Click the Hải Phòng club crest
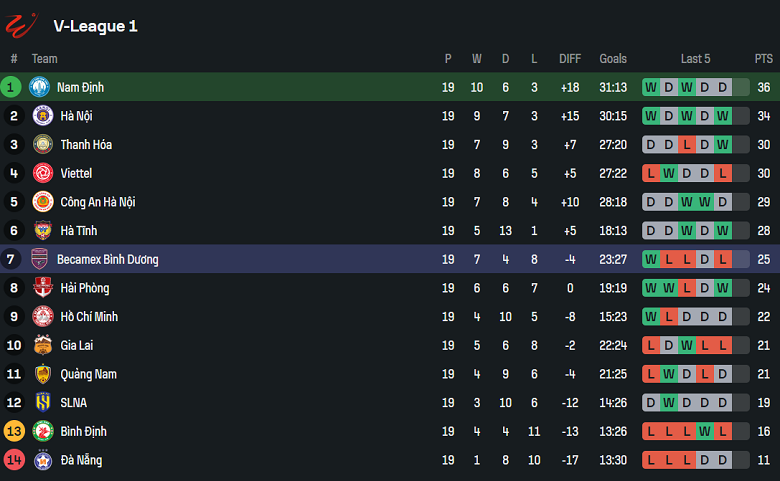 tap(43, 289)
